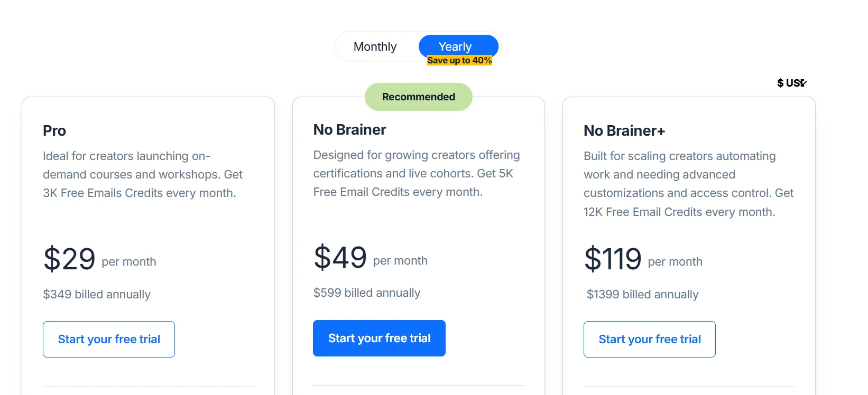Click the Yearly tab in billing switcher
Screen dimensions: 868x395
click(x=455, y=46)
